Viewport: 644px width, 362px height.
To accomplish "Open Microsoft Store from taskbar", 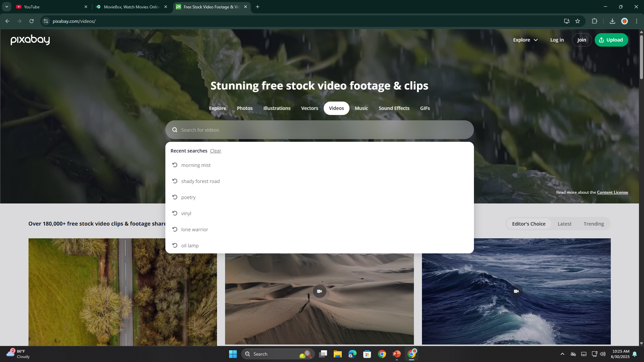I will (367, 354).
